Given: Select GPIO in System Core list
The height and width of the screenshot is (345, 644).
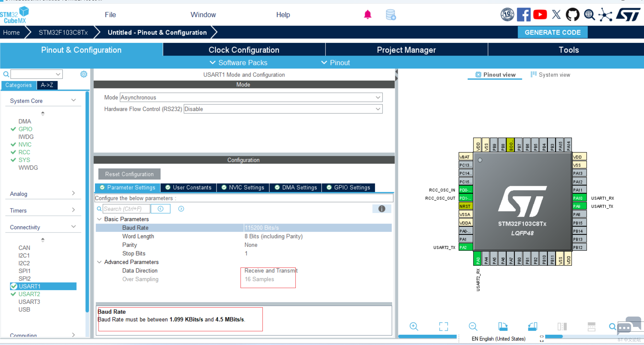Looking at the screenshot, I should 25,129.
